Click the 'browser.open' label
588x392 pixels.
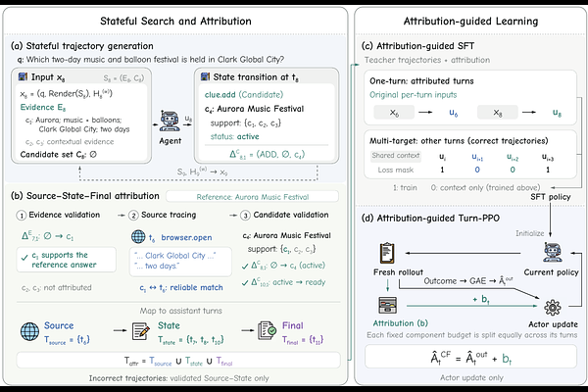(186, 237)
